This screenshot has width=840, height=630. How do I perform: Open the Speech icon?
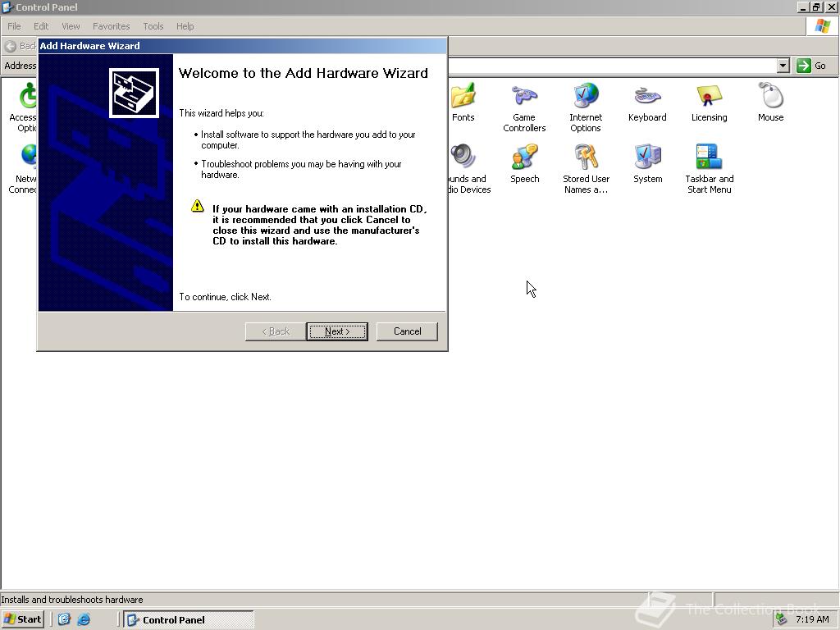click(524, 157)
